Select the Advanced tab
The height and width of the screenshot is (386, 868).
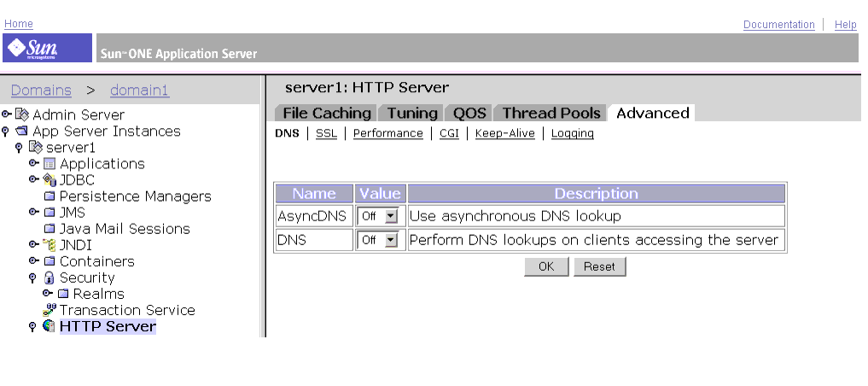[652, 113]
